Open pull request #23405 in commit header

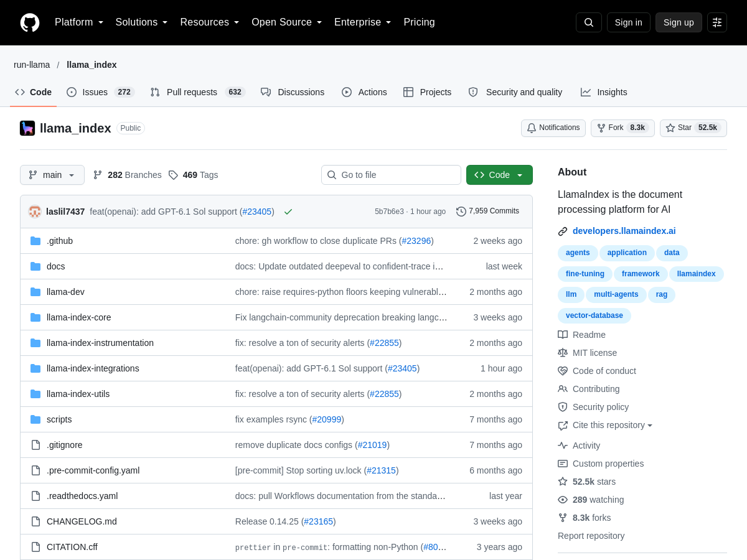pyautogui.click(x=257, y=212)
